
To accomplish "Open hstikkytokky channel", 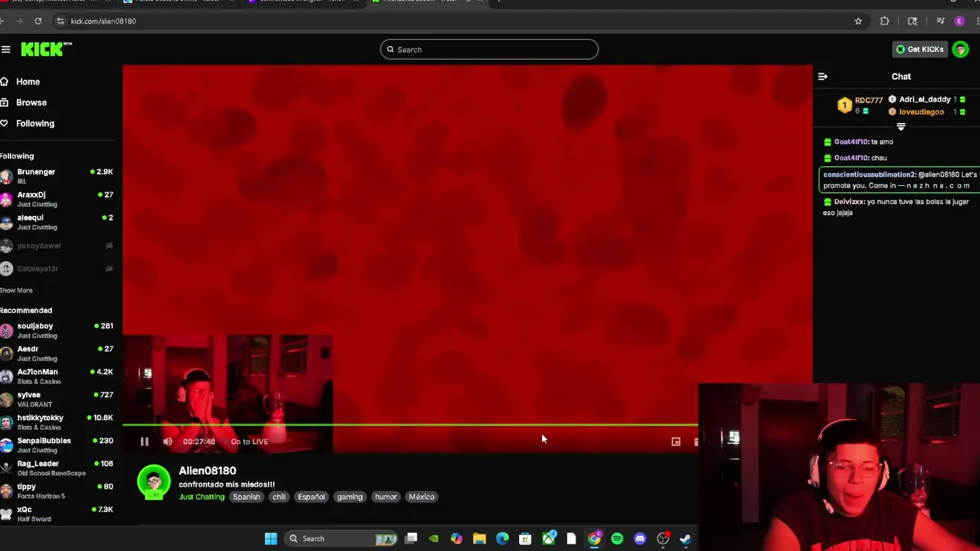I will [x=57, y=422].
